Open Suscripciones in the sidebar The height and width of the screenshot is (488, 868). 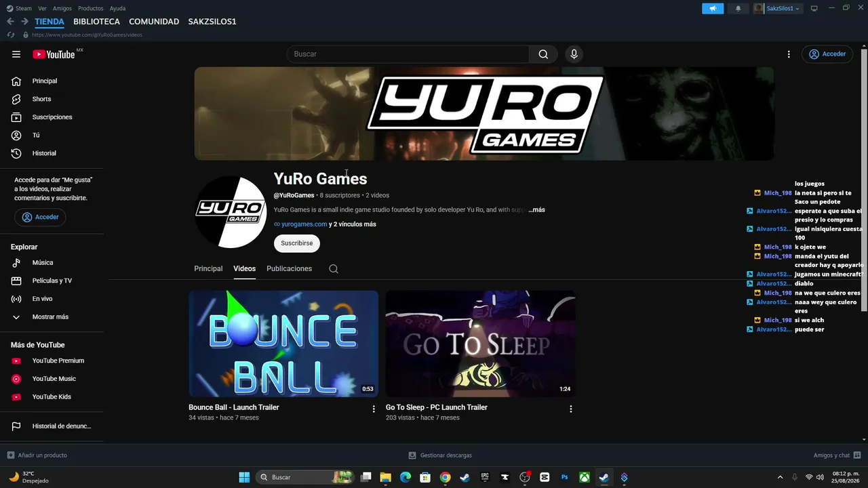52,117
